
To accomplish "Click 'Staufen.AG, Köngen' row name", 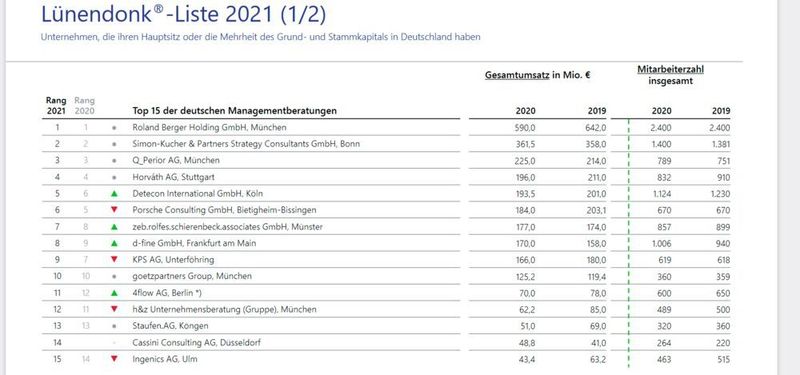I will click(x=170, y=326).
